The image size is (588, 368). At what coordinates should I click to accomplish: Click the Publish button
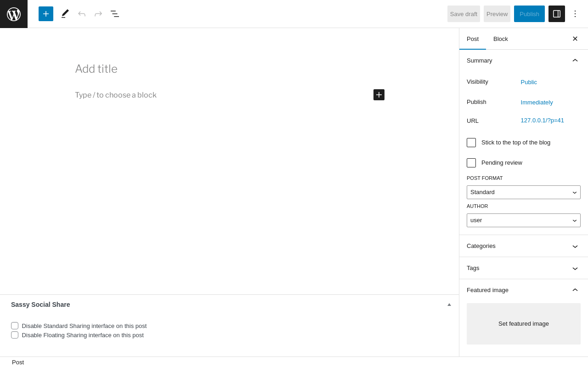click(529, 14)
